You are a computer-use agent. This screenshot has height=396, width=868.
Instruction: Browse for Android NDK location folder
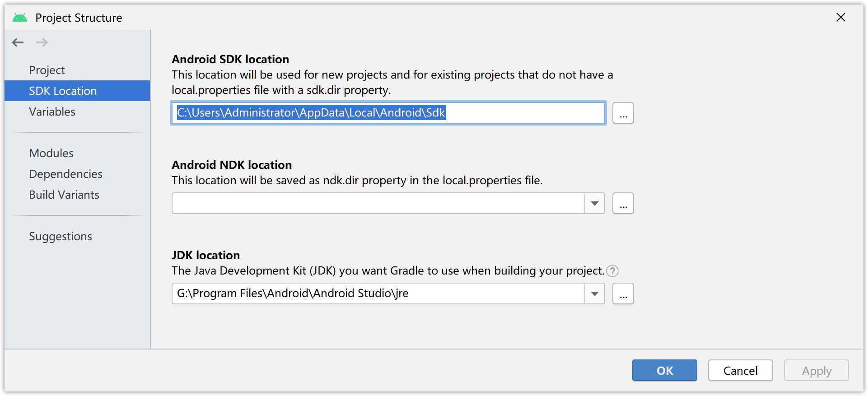coord(623,203)
